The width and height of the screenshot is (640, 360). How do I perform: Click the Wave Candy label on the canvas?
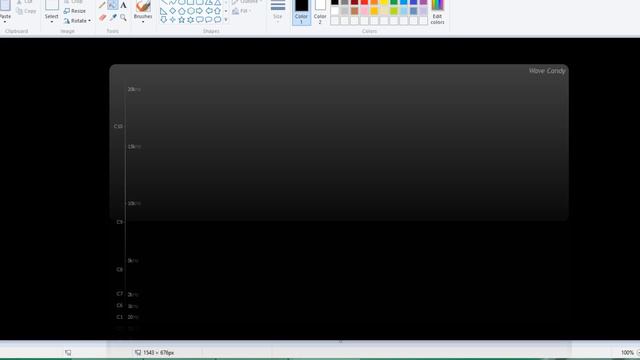[x=547, y=71]
